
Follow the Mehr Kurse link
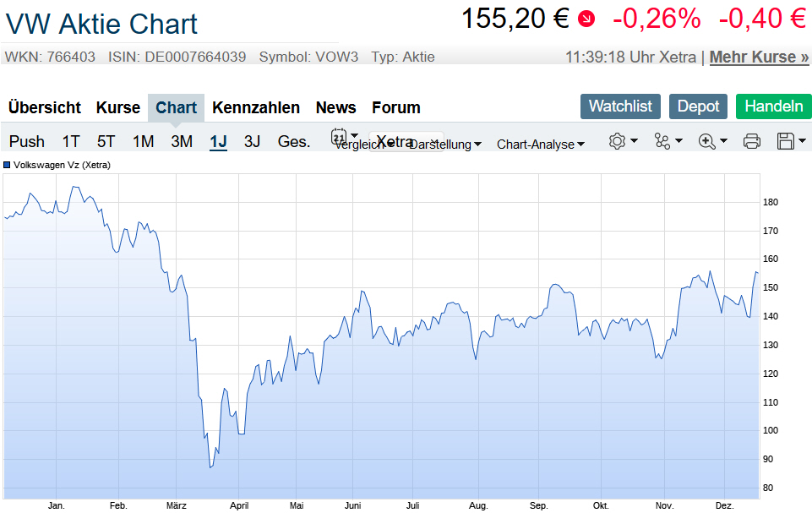pyautogui.click(x=759, y=57)
